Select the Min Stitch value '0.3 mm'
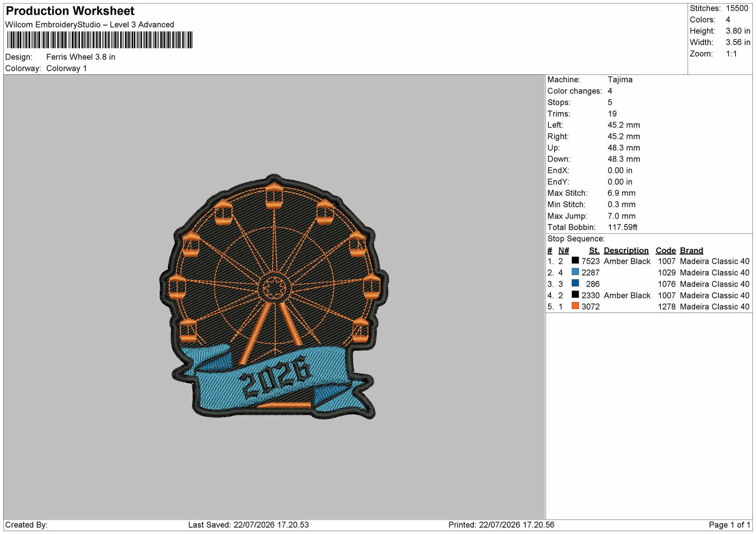This screenshot has height=534, width=756. [622, 204]
